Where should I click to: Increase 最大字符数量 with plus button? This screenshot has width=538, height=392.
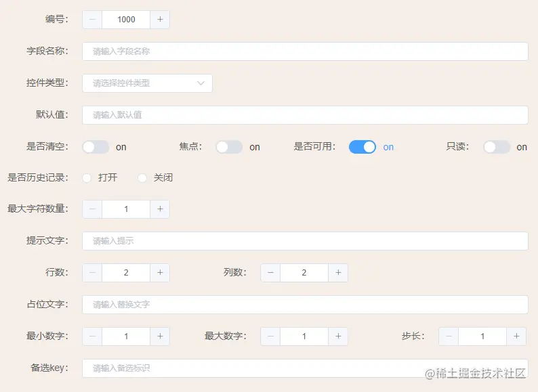click(160, 209)
